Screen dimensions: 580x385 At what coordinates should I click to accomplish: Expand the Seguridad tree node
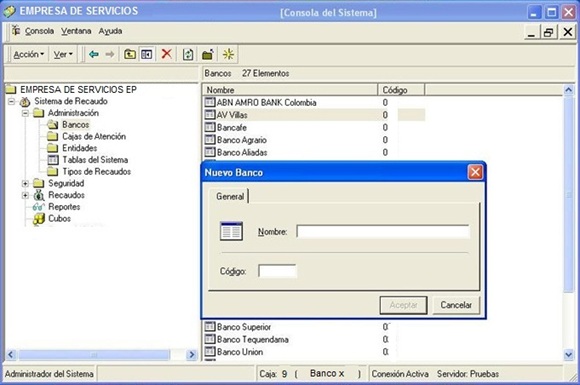[x=25, y=183]
